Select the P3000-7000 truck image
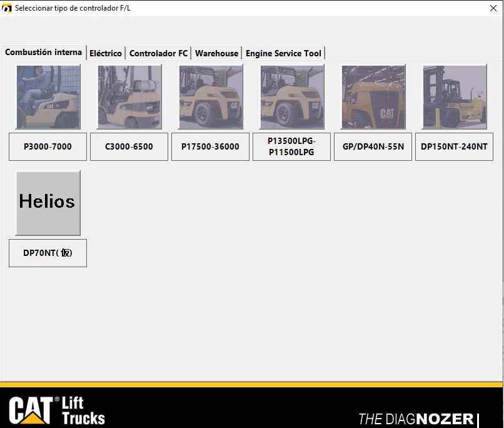The width and height of the screenshot is (504, 428). click(x=48, y=96)
